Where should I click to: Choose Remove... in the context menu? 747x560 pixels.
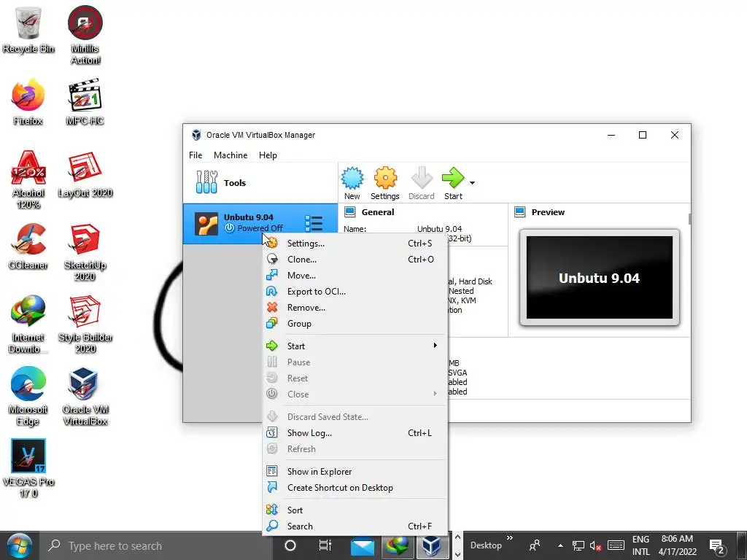pos(355,308)
